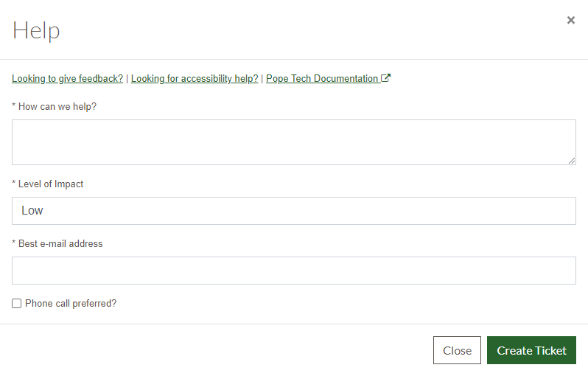
Task: Open the 'Looking for accessibility help?' link
Action: (x=195, y=78)
